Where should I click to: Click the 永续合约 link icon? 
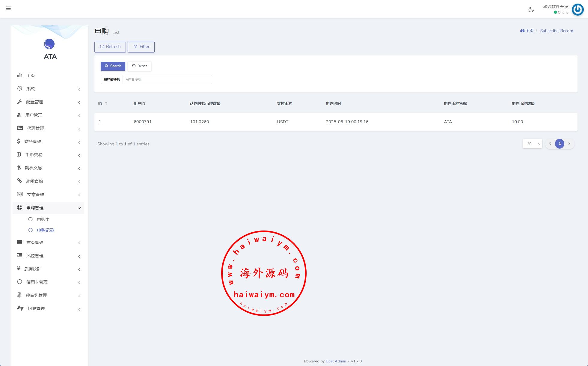pos(19,181)
